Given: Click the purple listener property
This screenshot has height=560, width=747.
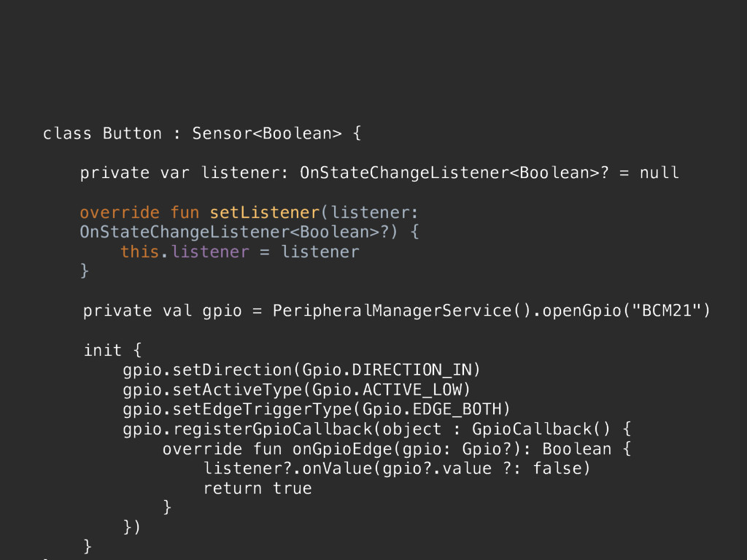Looking at the screenshot, I should point(210,252).
